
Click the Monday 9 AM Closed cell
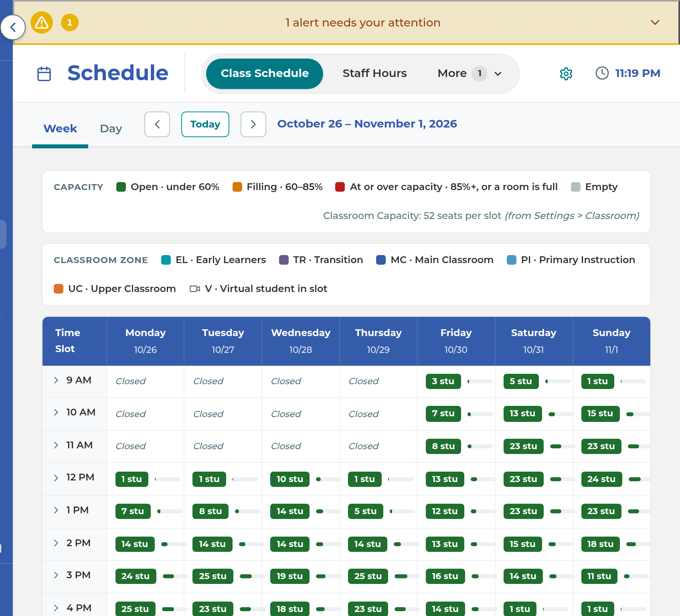click(146, 381)
